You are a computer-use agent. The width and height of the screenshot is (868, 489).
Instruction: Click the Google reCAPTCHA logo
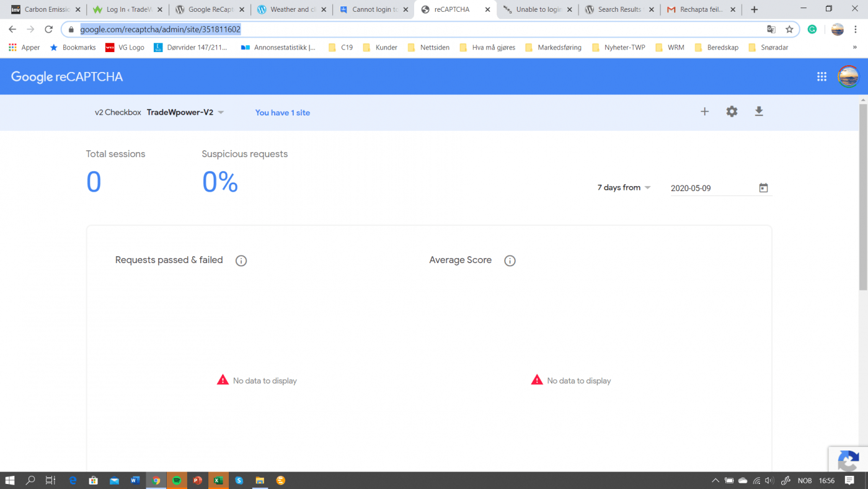(67, 77)
